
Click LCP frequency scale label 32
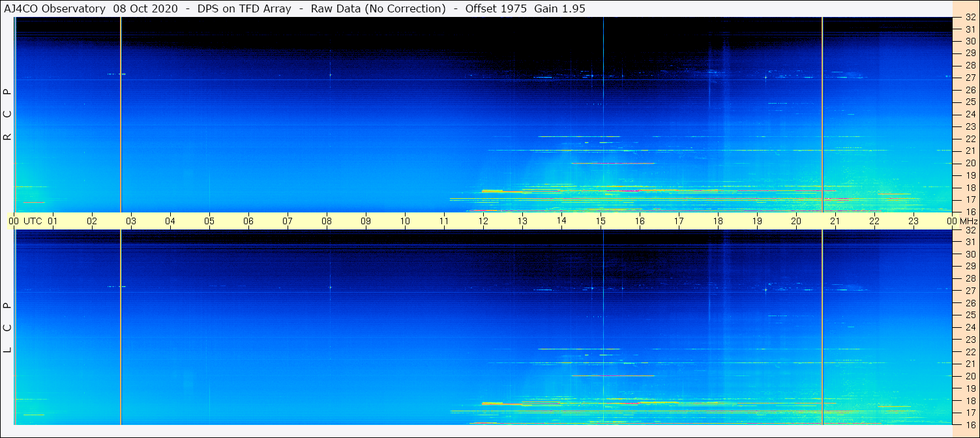pyautogui.click(x=970, y=230)
